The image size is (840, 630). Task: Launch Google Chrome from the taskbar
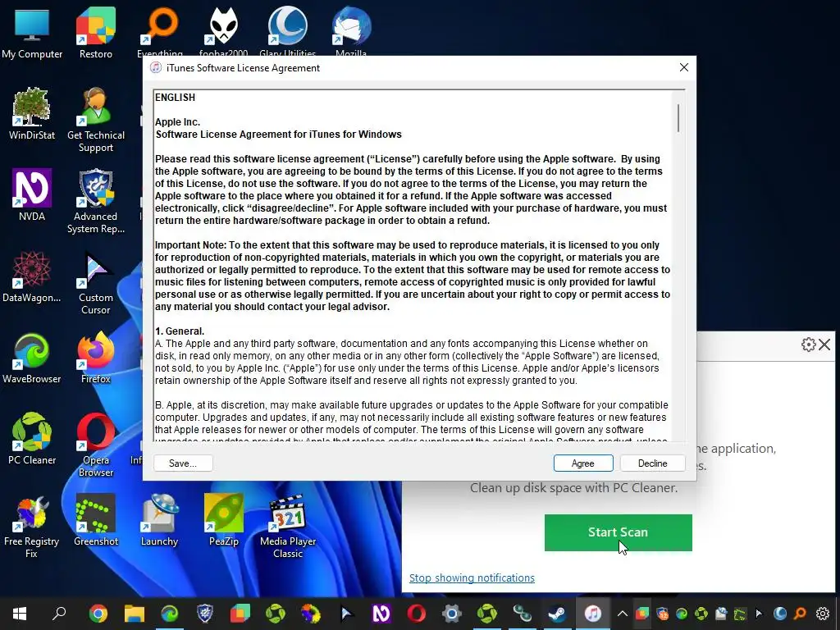[x=98, y=614]
